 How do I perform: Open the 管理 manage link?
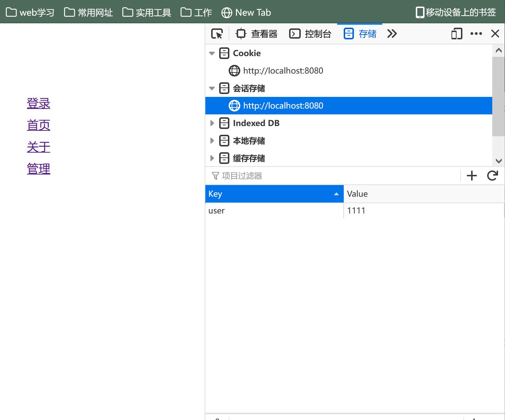click(x=39, y=169)
